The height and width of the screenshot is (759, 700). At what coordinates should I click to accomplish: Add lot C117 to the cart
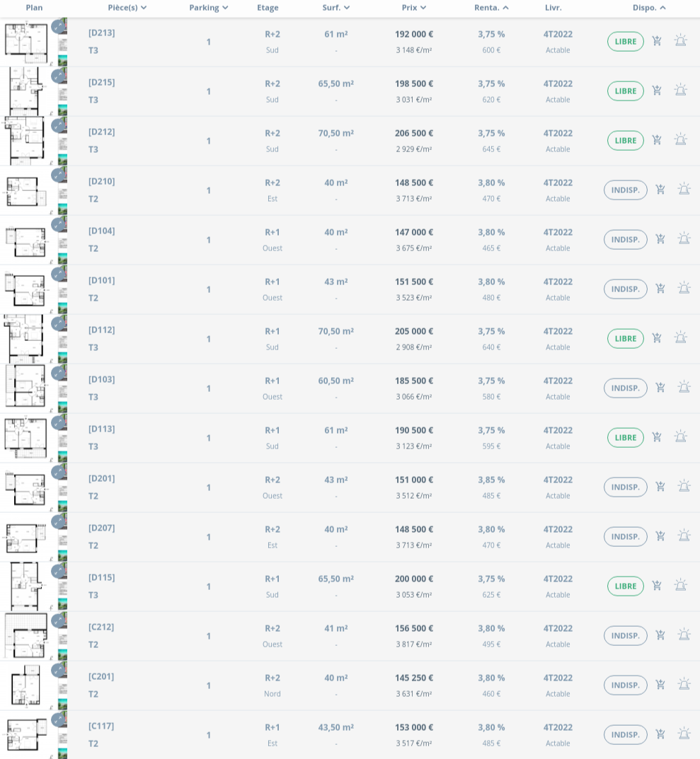[660, 734]
